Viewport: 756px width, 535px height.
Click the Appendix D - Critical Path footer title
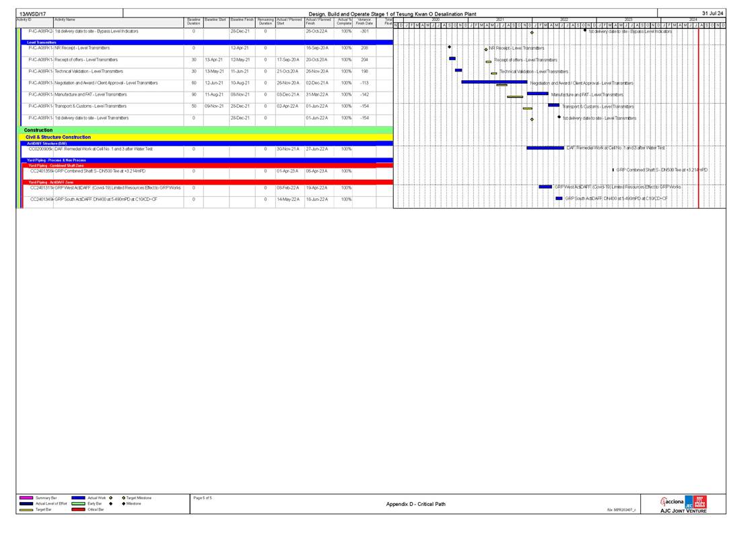pyautogui.click(x=415, y=504)
